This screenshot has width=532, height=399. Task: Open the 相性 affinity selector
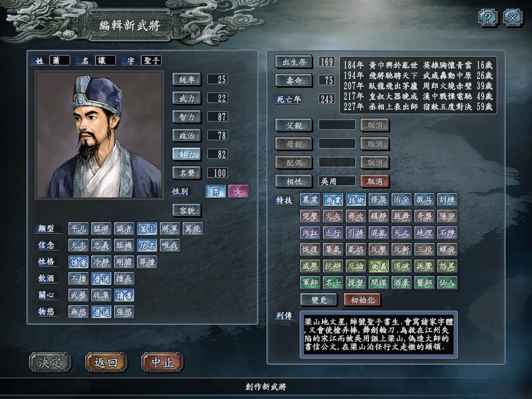(x=294, y=181)
